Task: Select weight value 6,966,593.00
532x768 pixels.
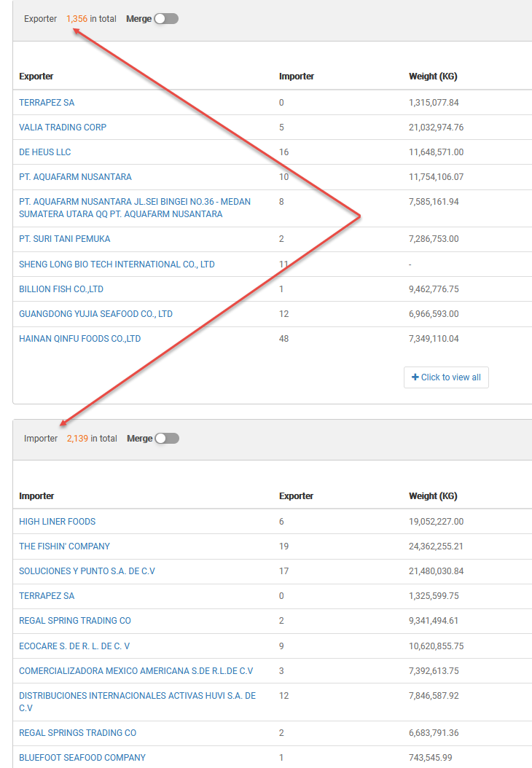Action: coord(434,314)
